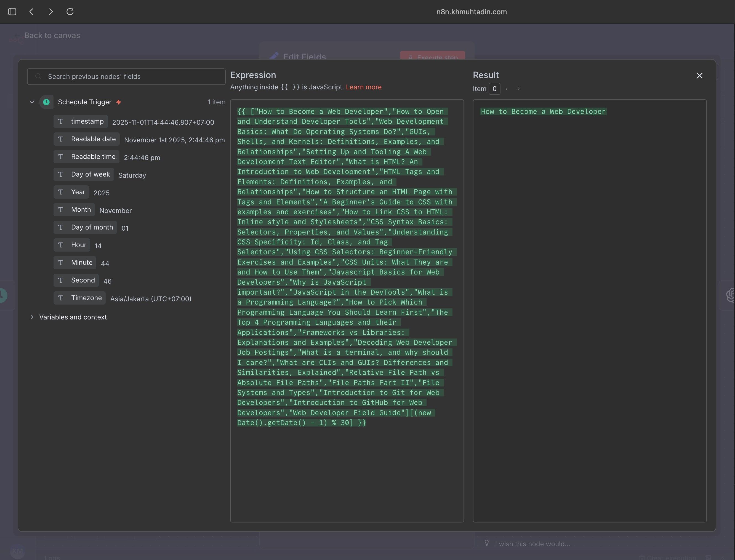Collapse the Schedule Trigger section
735x560 pixels.
click(x=32, y=102)
